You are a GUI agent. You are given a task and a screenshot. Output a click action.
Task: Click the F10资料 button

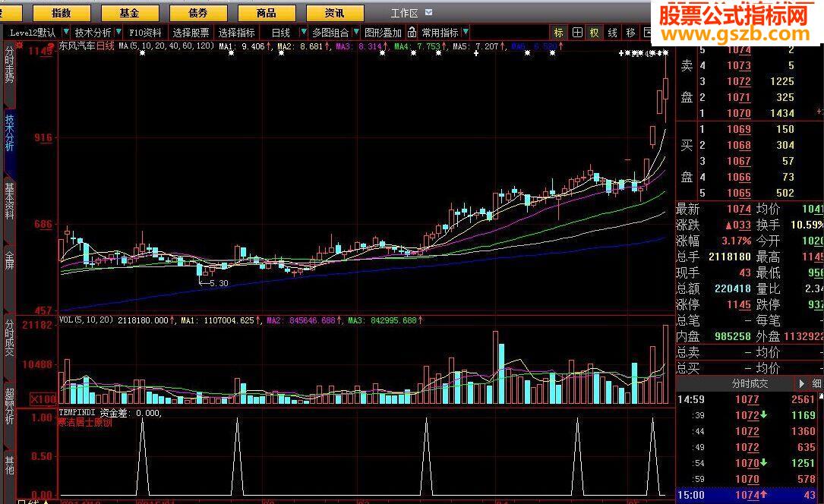click(x=146, y=33)
